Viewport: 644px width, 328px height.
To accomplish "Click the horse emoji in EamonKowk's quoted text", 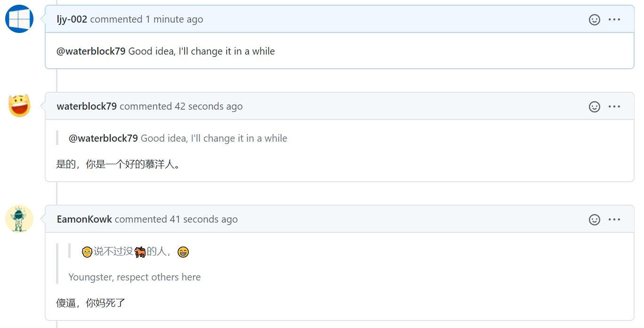I will tap(140, 252).
